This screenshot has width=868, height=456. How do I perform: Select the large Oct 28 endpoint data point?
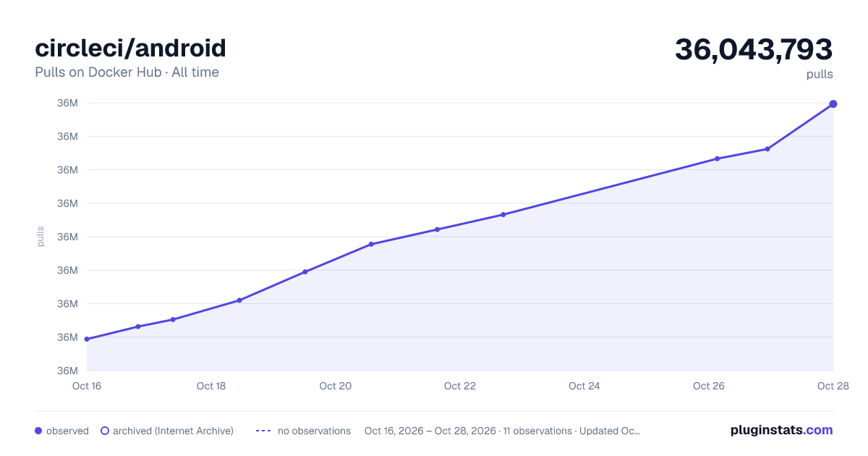833,104
